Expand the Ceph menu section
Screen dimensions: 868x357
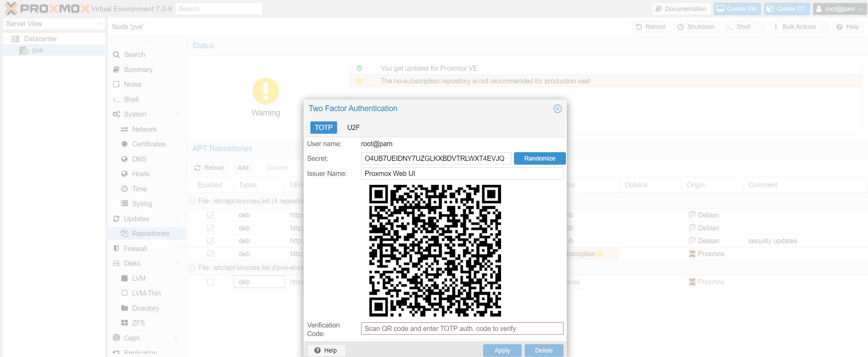177,338
